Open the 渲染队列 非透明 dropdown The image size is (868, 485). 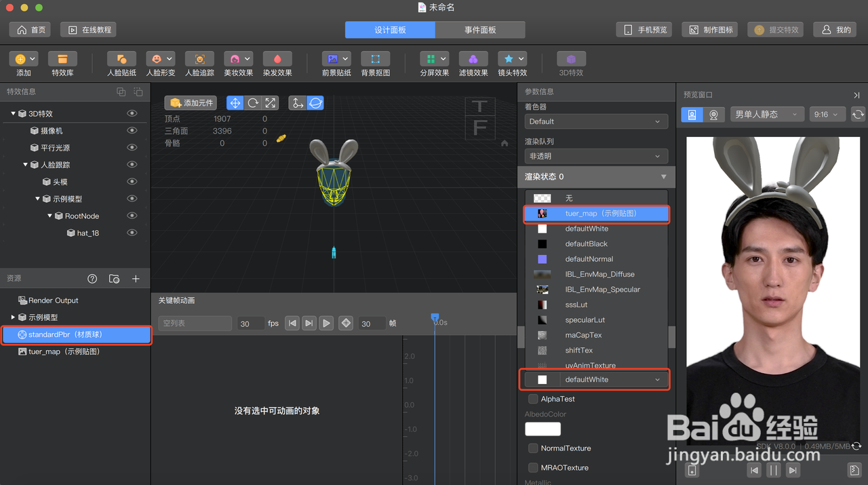click(x=596, y=156)
